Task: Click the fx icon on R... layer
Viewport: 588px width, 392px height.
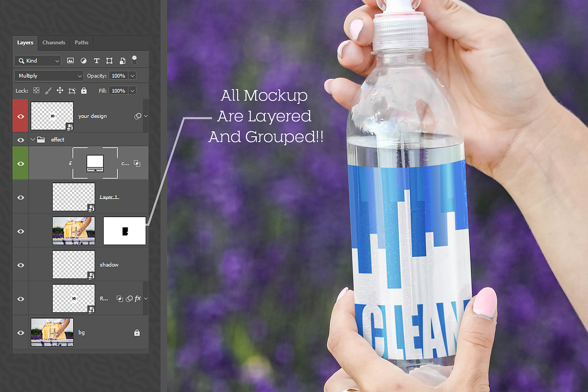Action: (x=138, y=298)
